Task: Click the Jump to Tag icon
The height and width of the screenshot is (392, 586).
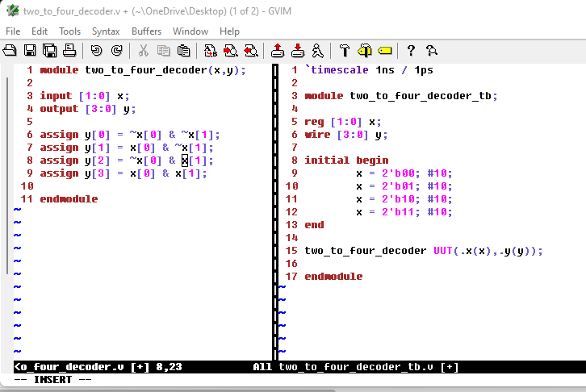Action: pos(384,51)
